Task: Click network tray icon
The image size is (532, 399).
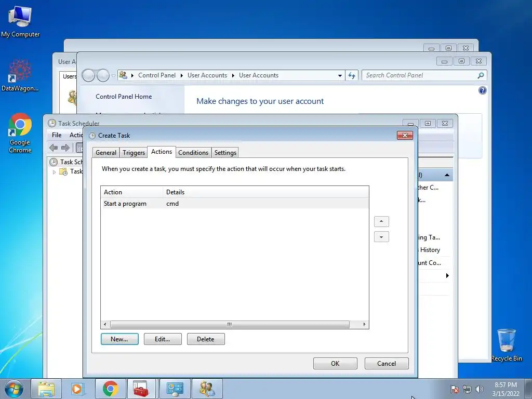Action: click(x=467, y=389)
